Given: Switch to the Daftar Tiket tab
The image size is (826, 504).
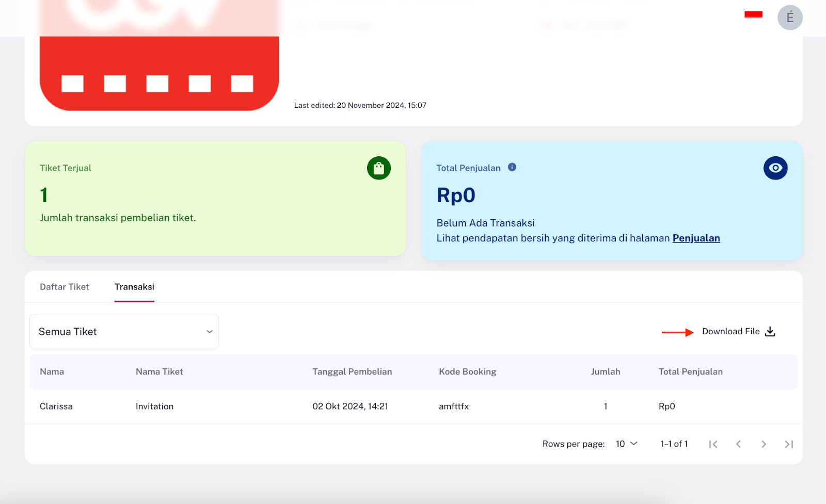Looking at the screenshot, I should click(x=65, y=287).
